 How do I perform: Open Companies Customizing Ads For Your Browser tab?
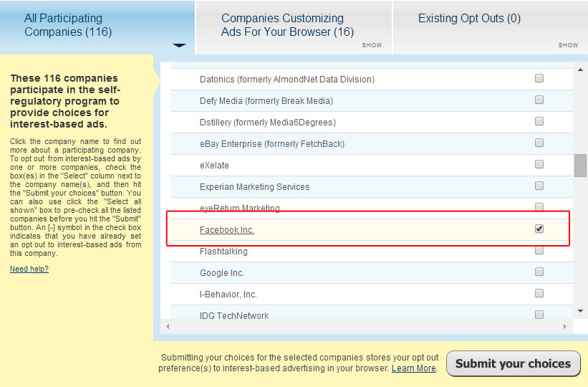tap(294, 27)
